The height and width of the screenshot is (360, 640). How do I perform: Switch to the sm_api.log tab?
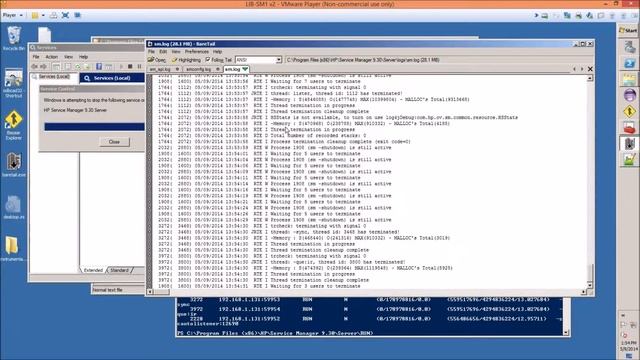coord(164,69)
